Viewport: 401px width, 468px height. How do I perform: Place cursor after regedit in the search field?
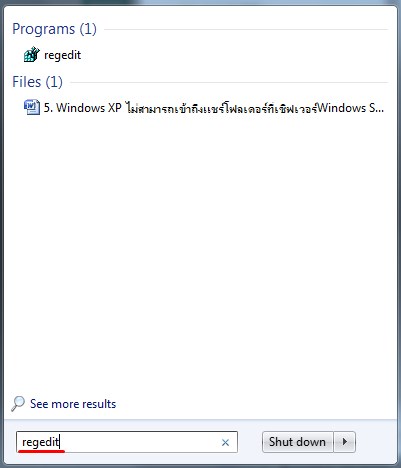point(60,442)
